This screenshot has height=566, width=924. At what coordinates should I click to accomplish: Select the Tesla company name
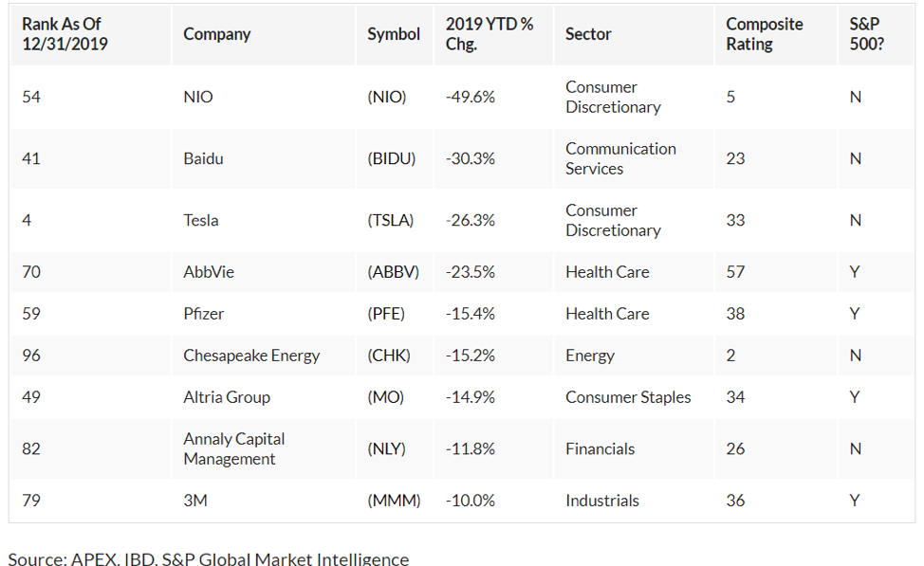201,220
